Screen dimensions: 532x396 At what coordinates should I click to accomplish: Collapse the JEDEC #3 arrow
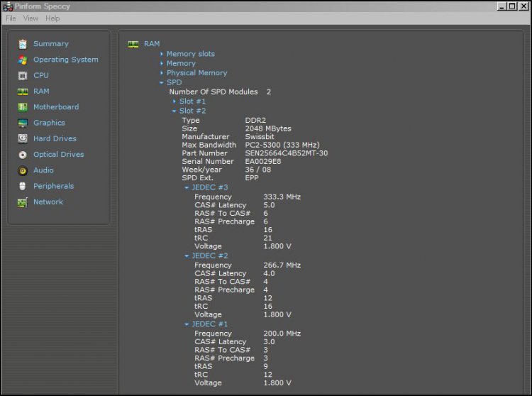[x=187, y=187]
